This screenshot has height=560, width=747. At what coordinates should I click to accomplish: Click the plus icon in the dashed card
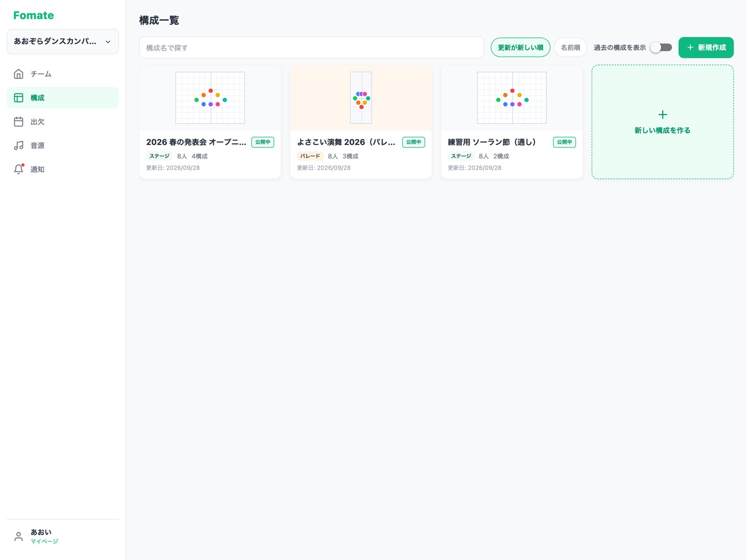point(663,115)
